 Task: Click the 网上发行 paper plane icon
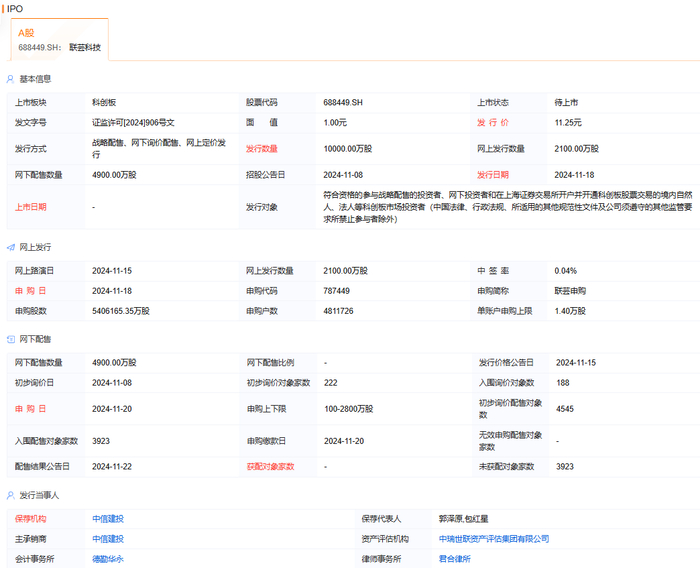pos(11,247)
